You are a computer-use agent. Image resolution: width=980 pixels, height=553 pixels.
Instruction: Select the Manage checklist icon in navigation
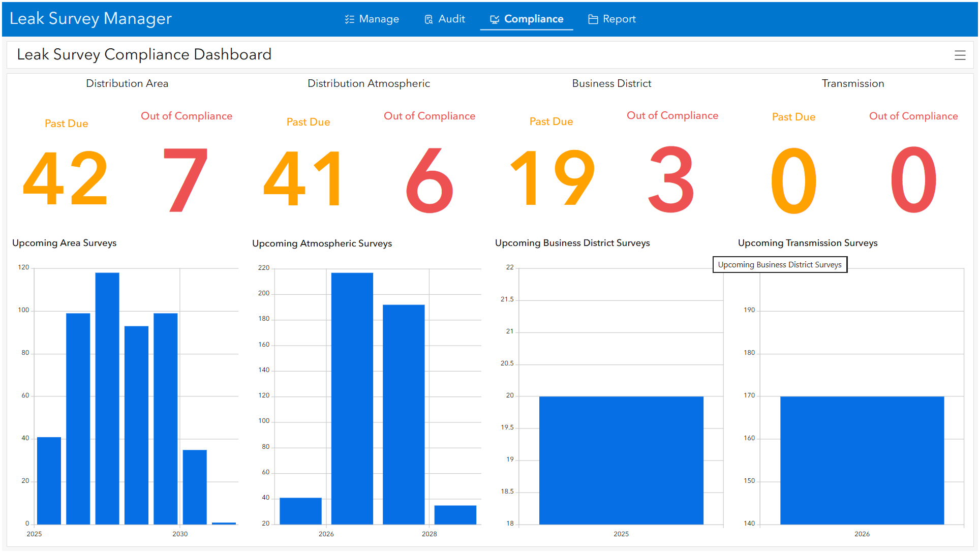(349, 19)
